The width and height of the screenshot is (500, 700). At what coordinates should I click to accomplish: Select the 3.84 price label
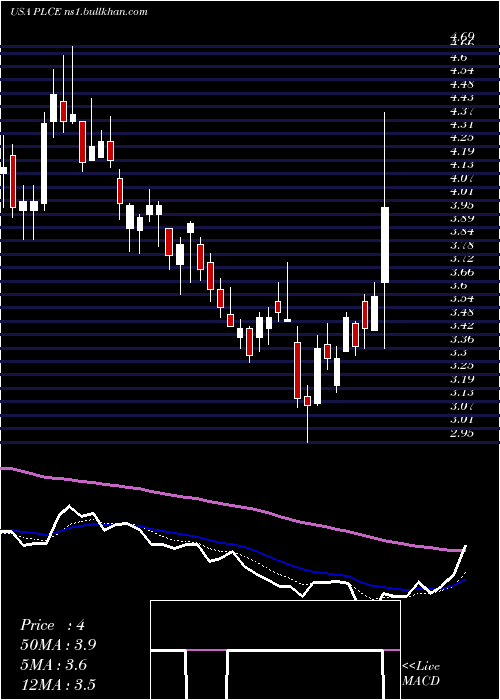pyautogui.click(x=462, y=232)
